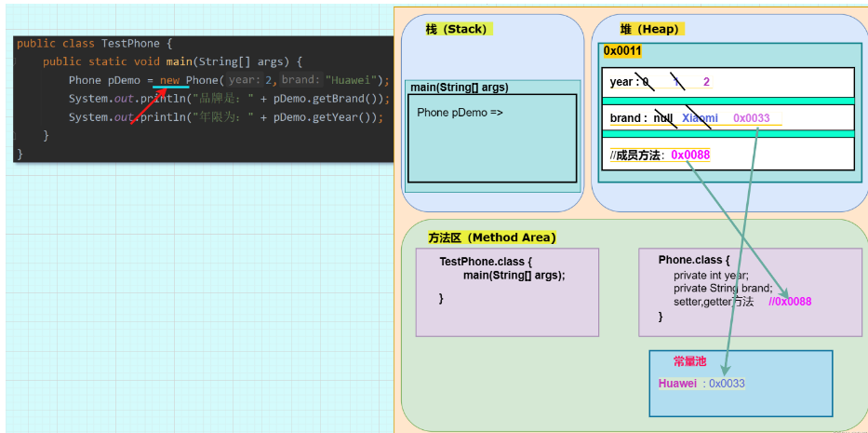The width and height of the screenshot is (868, 433).
Task: Click the 0x0088 address beside 成员方法
Action: (690, 156)
